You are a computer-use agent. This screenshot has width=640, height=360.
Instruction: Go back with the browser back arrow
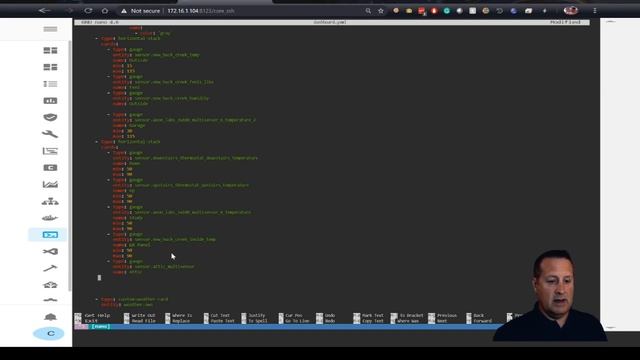tap(44, 11)
